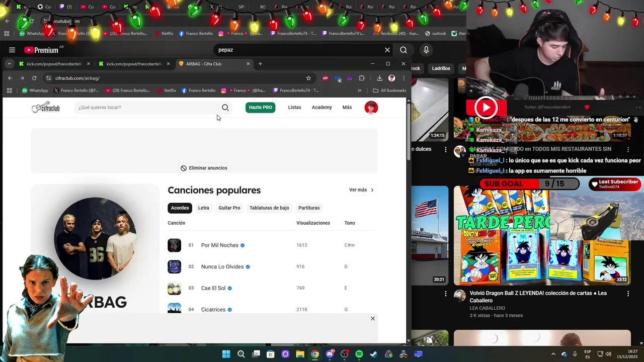Close the bottom ad banner
644x362 pixels.
[373, 318]
